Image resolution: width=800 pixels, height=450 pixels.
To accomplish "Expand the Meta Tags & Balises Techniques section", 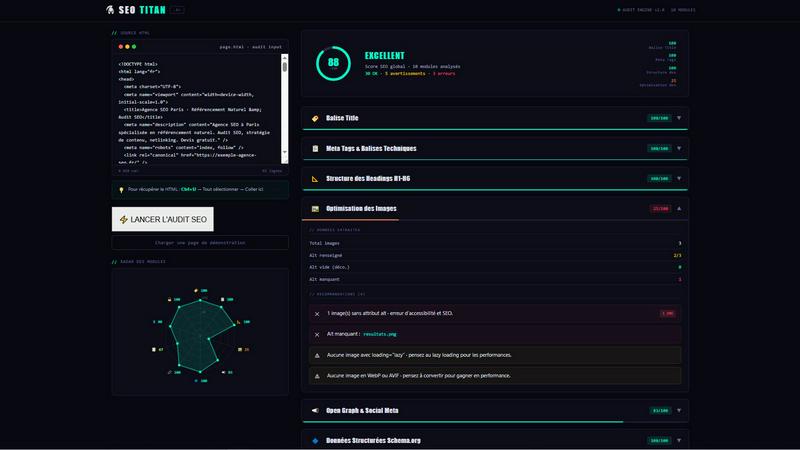I will click(x=679, y=148).
